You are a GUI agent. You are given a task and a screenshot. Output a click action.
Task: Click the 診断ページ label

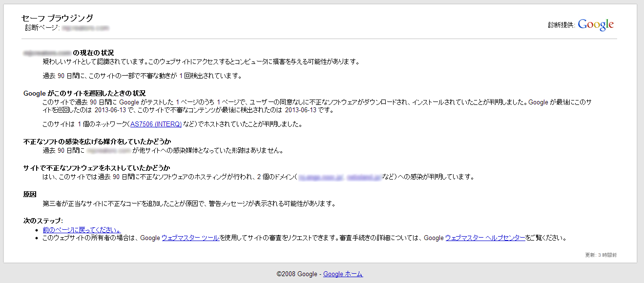tap(42, 28)
